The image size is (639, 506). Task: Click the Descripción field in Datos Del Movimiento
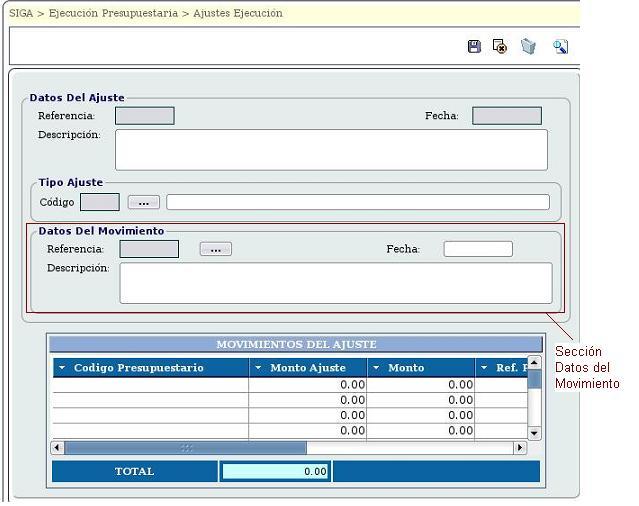pyautogui.click(x=335, y=283)
